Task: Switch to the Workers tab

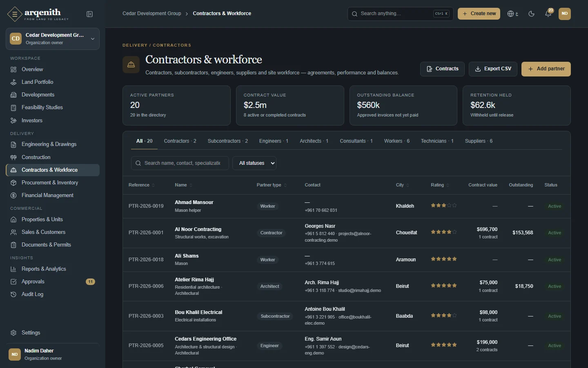Action: [396, 141]
